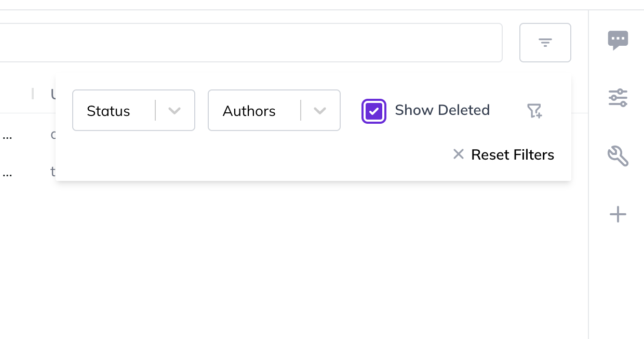Click second row cell beginning with t

click(53, 171)
